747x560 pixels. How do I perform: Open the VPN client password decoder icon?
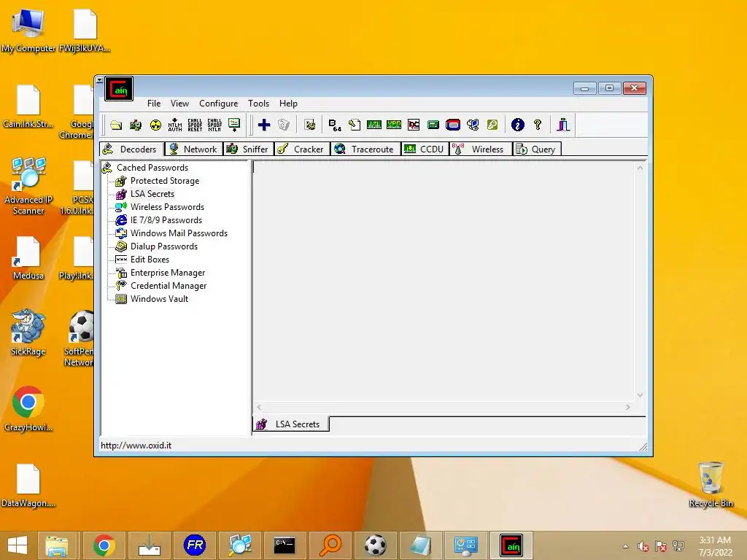click(x=394, y=125)
